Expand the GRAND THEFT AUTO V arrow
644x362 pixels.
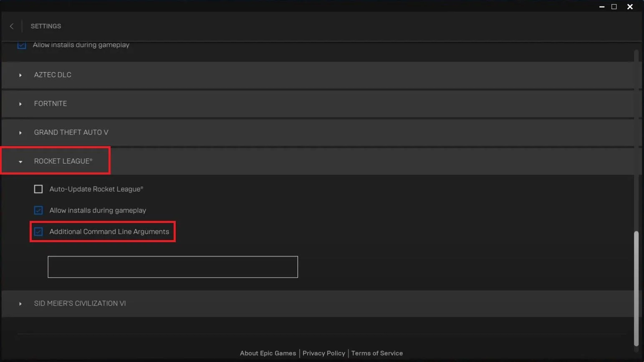coord(20,133)
